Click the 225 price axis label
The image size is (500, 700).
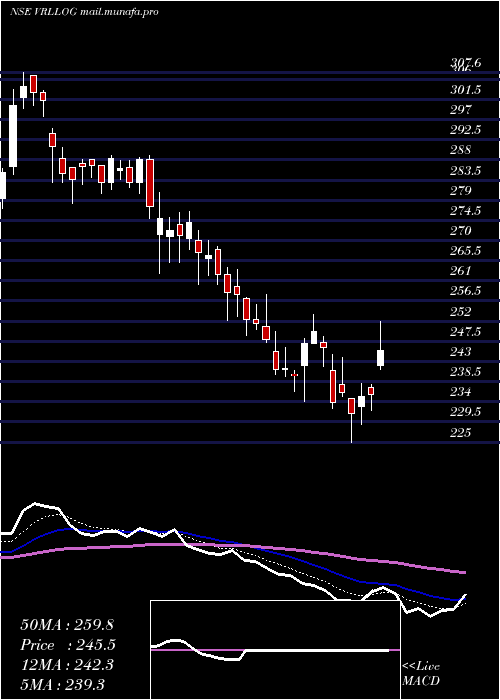click(460, 432)
